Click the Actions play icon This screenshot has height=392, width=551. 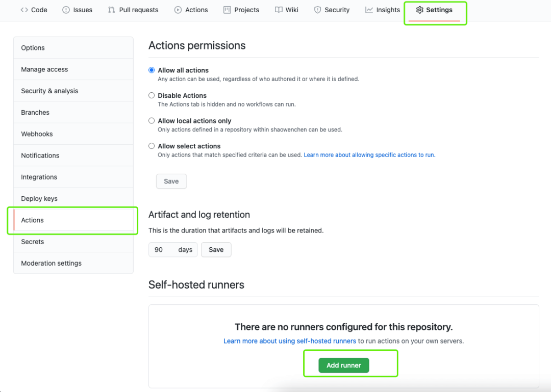[178, 10]
